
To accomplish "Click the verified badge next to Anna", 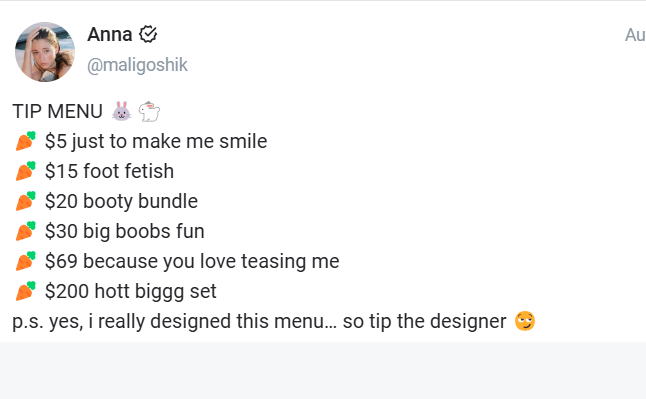I will 148,34.
